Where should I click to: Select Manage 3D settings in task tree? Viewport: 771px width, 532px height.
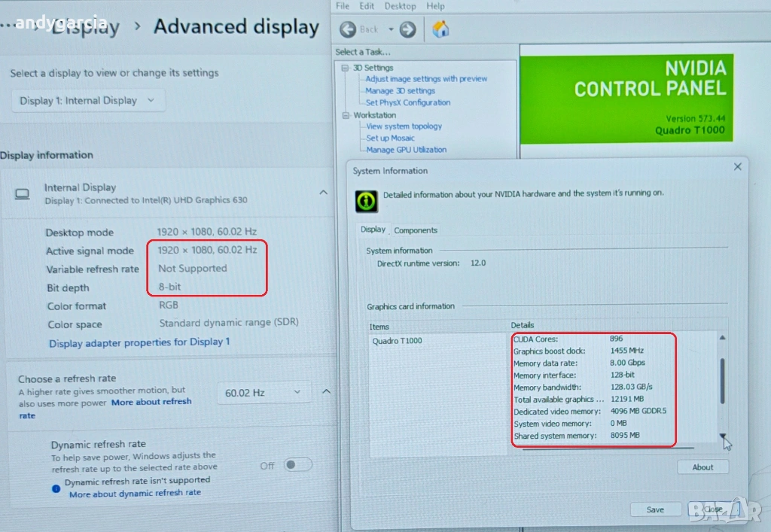400,91
